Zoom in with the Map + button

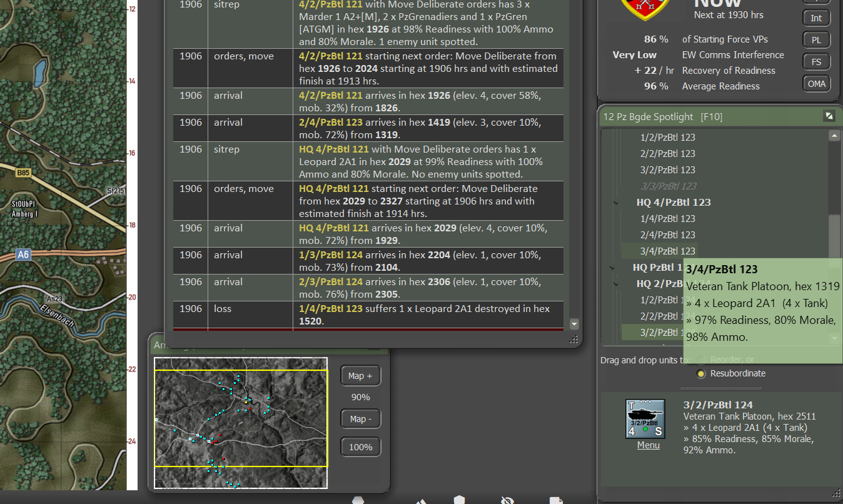360,376
